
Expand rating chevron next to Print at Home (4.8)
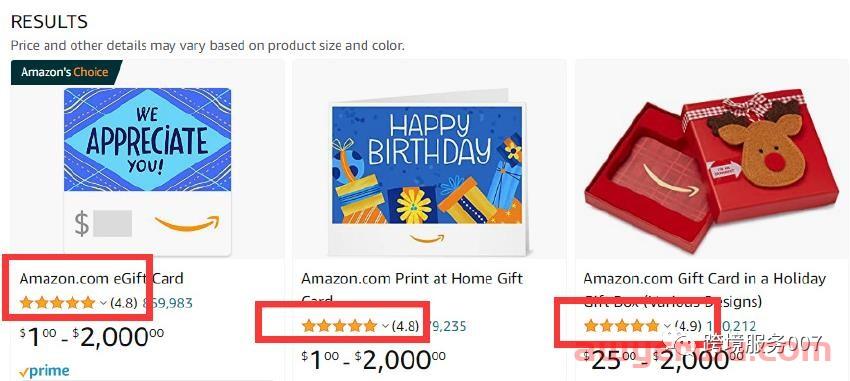pyautogui.click(x=385, y=327)
